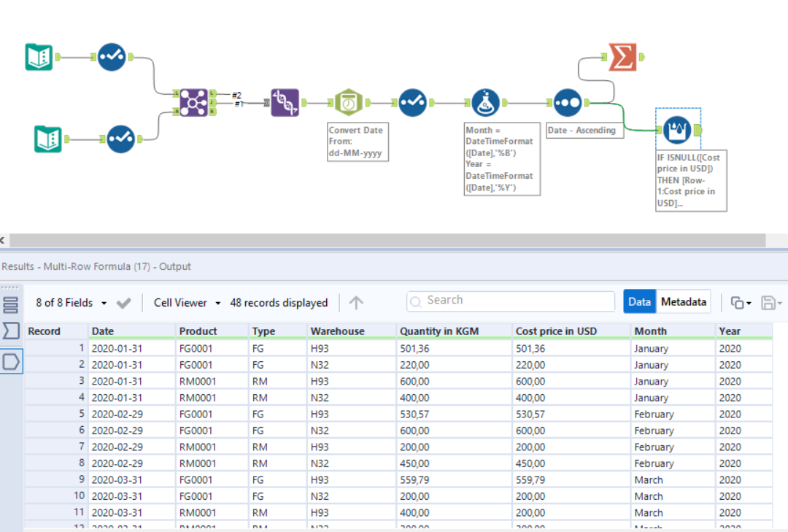Click quantity cell 559,79 in record 9
This screenshot has height=532, width=788.
pyautogui.click(x=454, y=479)
